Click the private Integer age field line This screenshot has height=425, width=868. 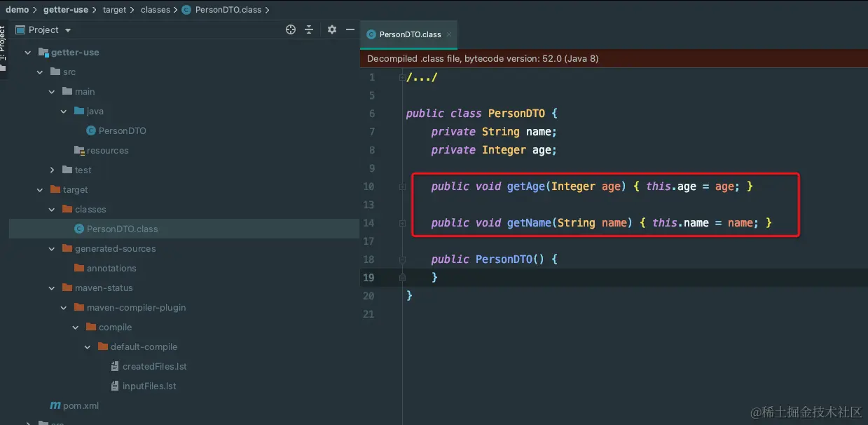[x=494, y=150]
